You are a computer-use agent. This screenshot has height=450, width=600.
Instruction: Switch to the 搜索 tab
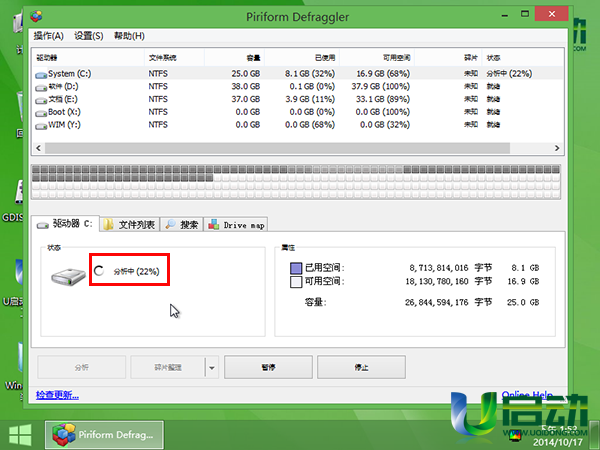point(182,225)
